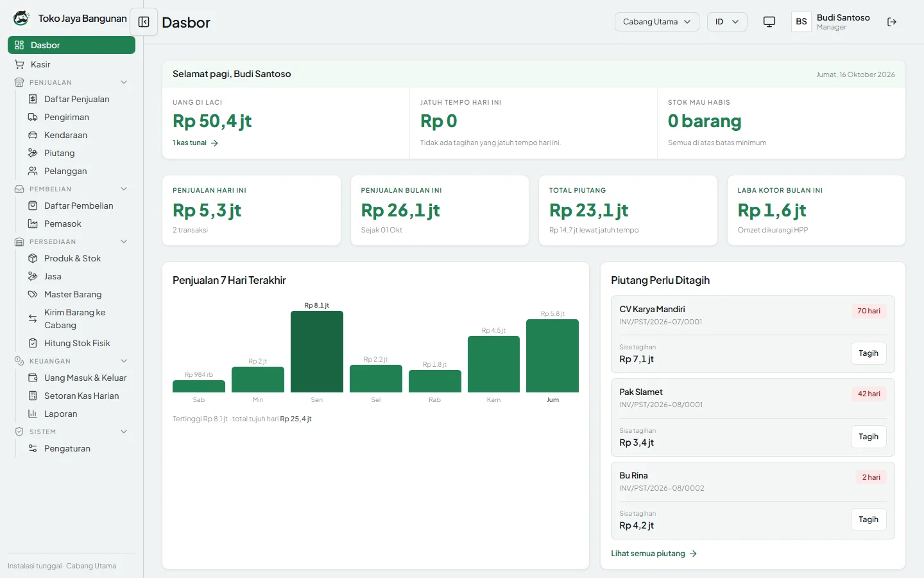Go to the Dasbor menu item
Viewport: 924px width, 578px height.
[x=71, y=45]
